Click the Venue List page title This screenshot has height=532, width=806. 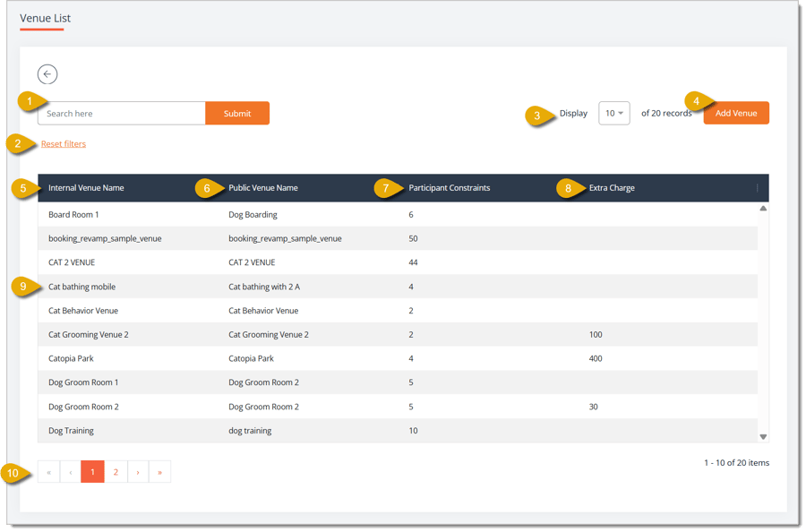(46, 19)
